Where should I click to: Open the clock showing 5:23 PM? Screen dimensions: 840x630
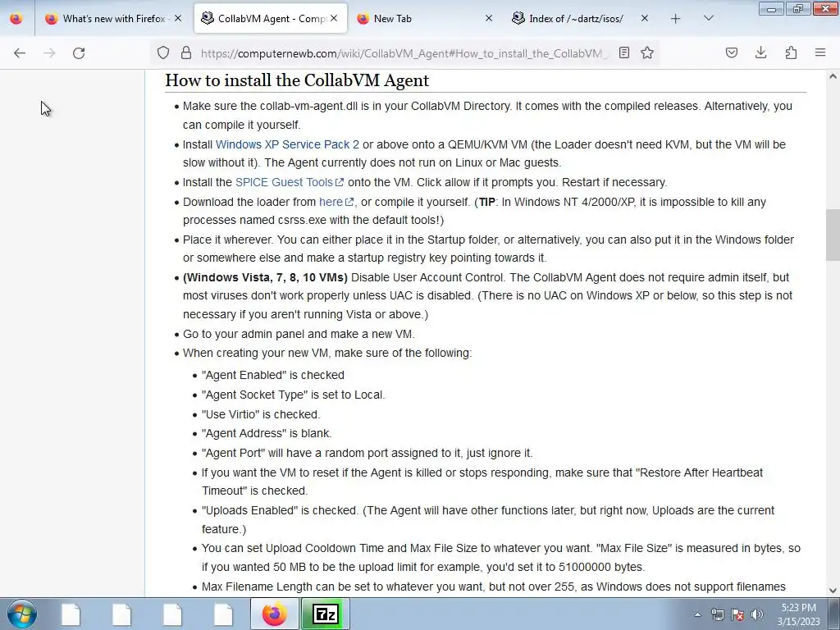point(798,614)
